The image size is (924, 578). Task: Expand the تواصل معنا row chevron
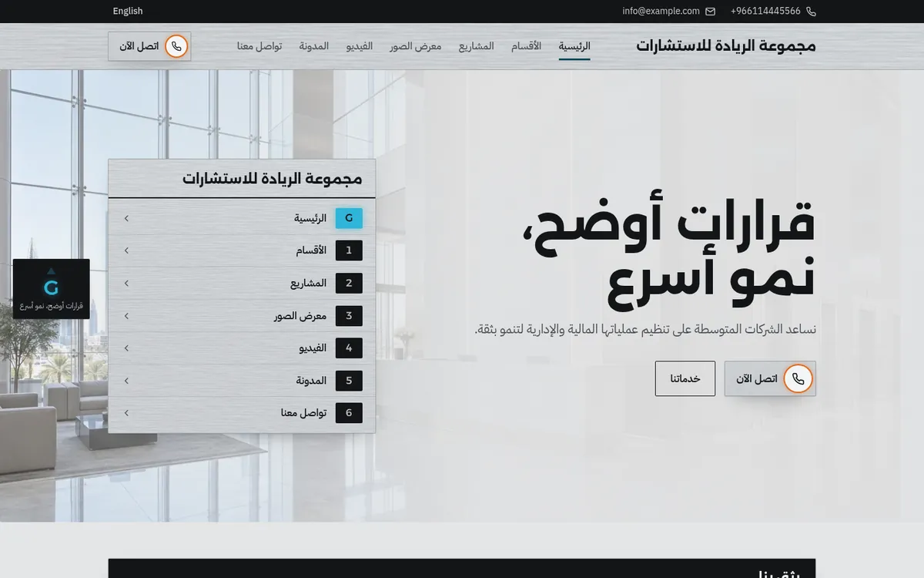click(126, 413)
